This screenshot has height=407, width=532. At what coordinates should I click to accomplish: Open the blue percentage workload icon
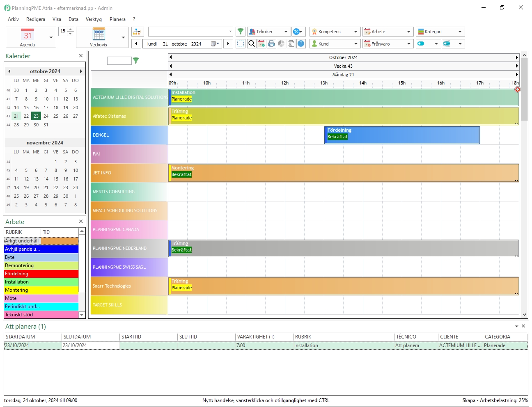tap(298, 32)
